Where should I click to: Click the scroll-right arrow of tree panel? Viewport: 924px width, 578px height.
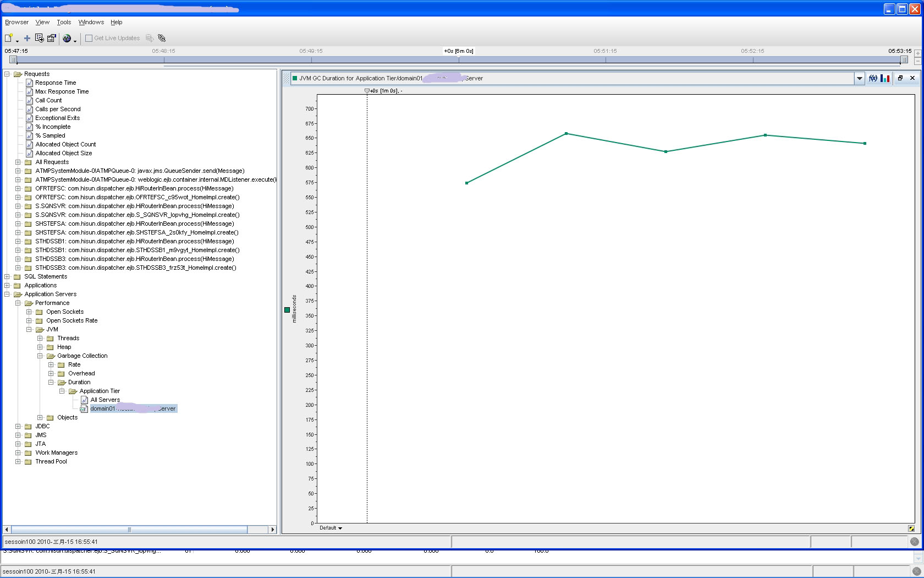coord(272,530)
